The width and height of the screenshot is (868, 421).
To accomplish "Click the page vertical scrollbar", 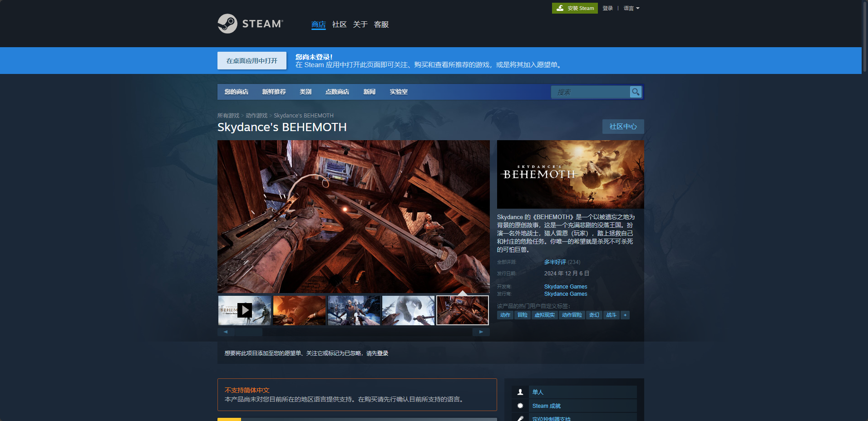I will [x=865, y=36].
